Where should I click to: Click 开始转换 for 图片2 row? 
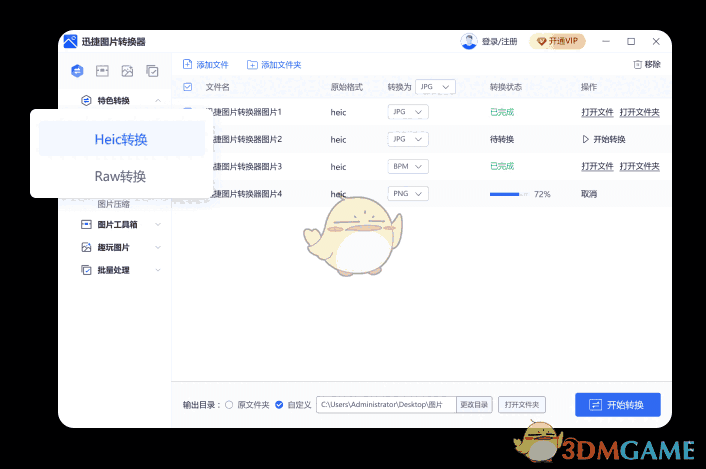pos(604,140)
